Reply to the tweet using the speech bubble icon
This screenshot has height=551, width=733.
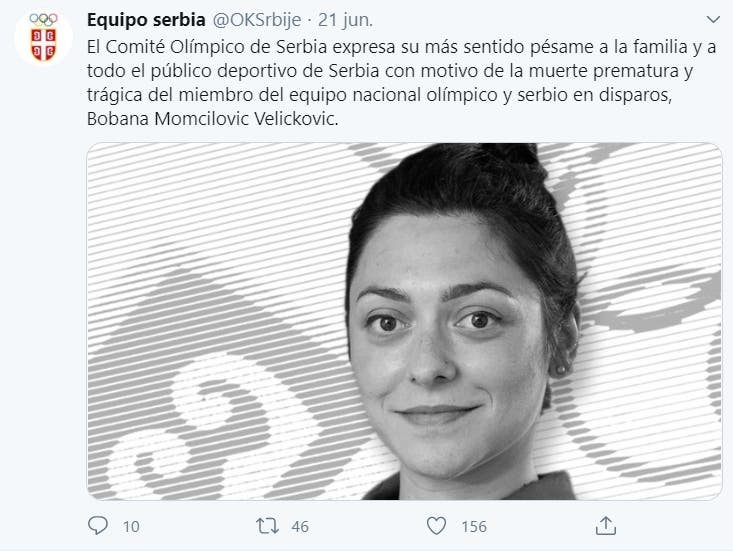pos(98,525)
